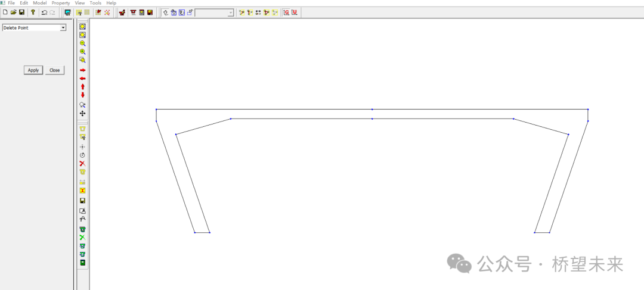
Task: Click the Redo arrow icon
Action: (x=52, y=13)
